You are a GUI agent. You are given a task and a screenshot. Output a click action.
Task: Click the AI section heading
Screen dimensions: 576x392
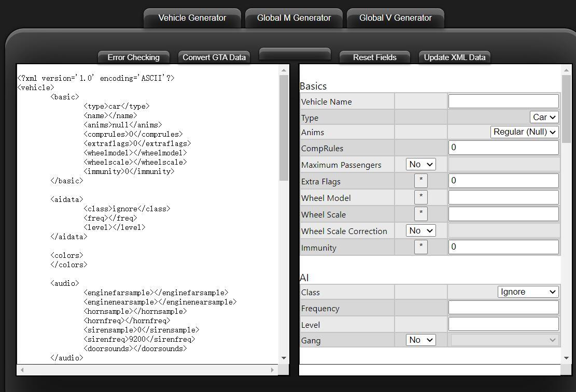(304, 278)
